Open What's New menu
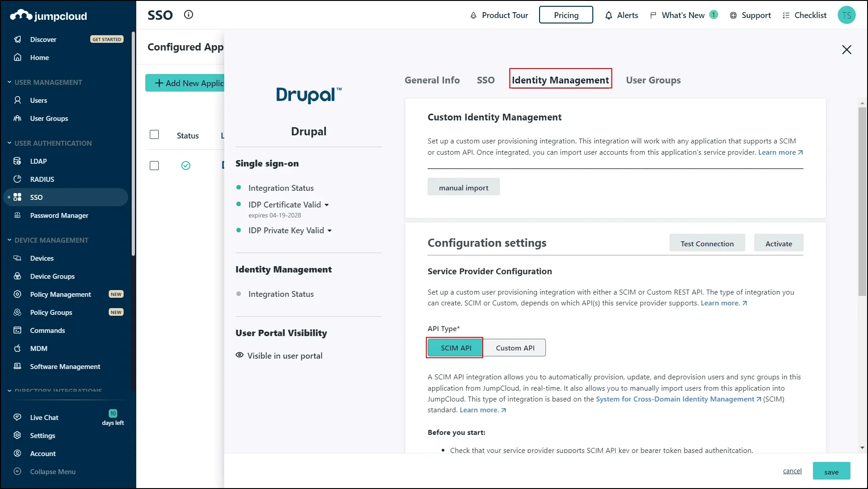The image size is (868, 489). coord(683,15)
